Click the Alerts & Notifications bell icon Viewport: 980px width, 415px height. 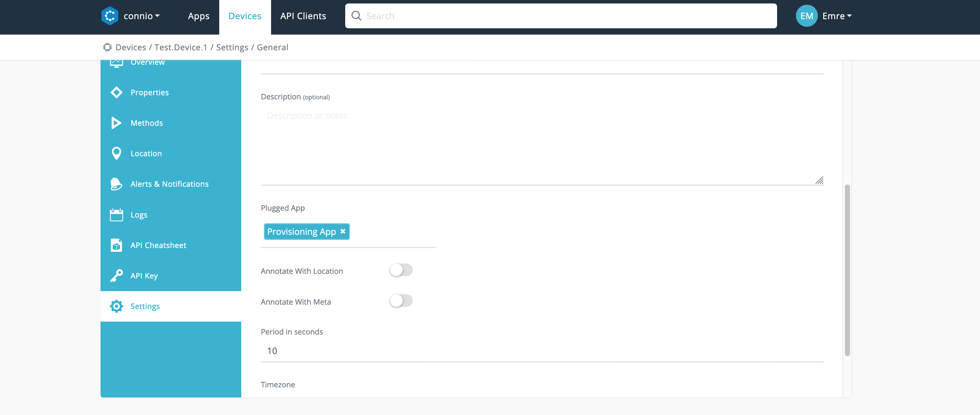(116, 184)
